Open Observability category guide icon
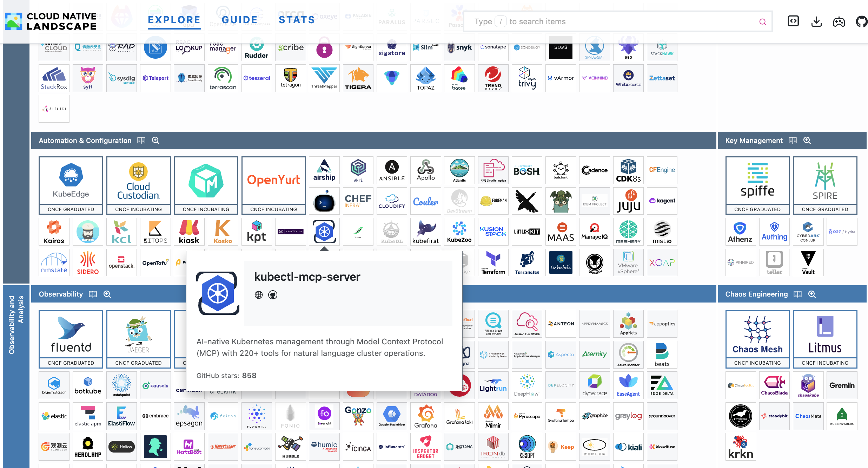 tap(93, 294)
